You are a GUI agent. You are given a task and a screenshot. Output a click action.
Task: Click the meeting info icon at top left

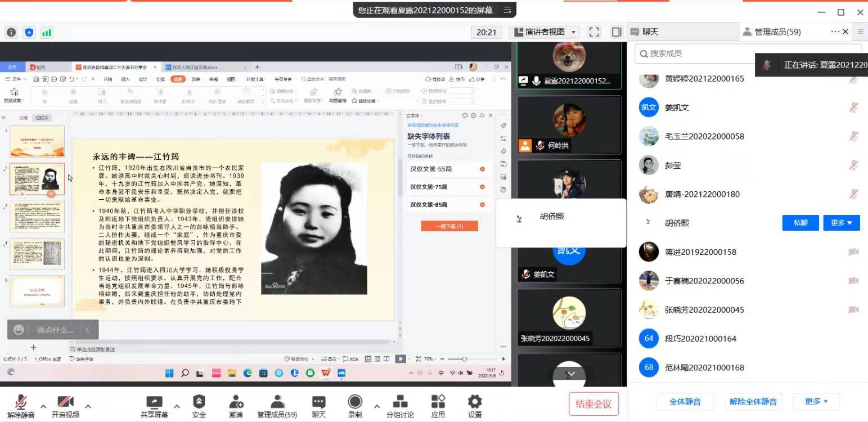pyautogui.click(x=12, y=33)
